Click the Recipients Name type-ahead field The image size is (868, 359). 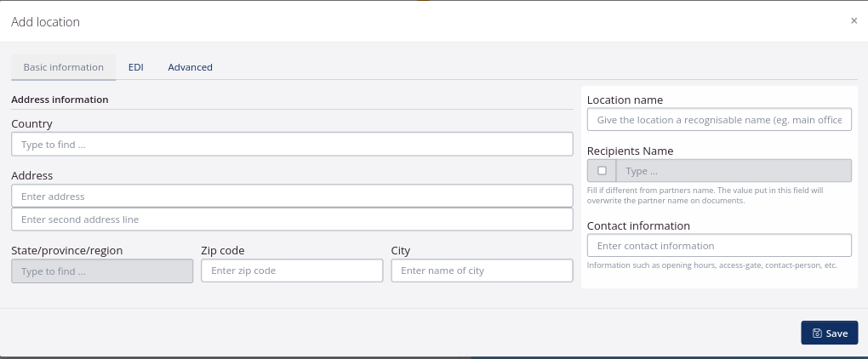pyautogui.click(x=734, y=171)
